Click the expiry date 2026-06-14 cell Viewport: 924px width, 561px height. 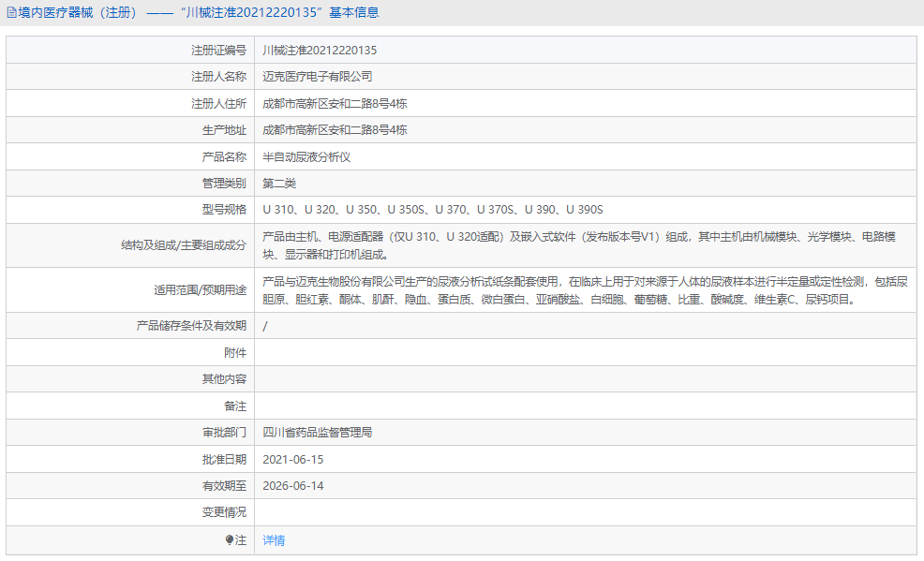click(x=300, y=485)
